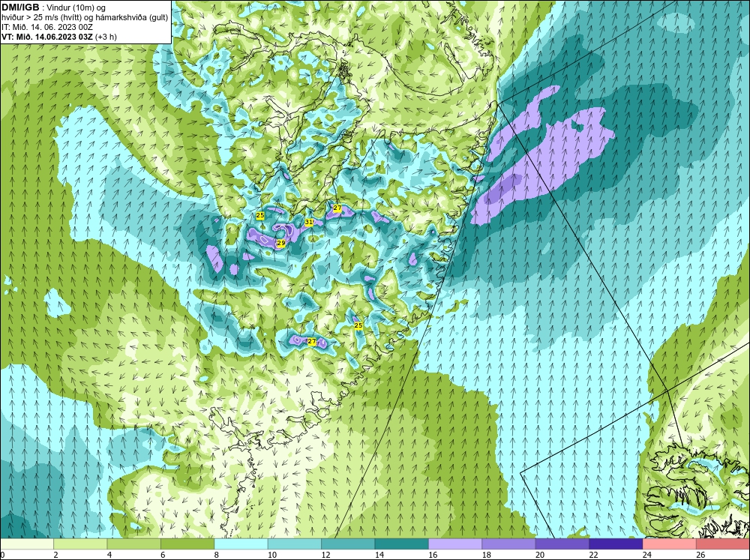Choose the dark teal 14–16 m/s legend swatch
Screen dimensions: 750x560
(x=402, y=544)
